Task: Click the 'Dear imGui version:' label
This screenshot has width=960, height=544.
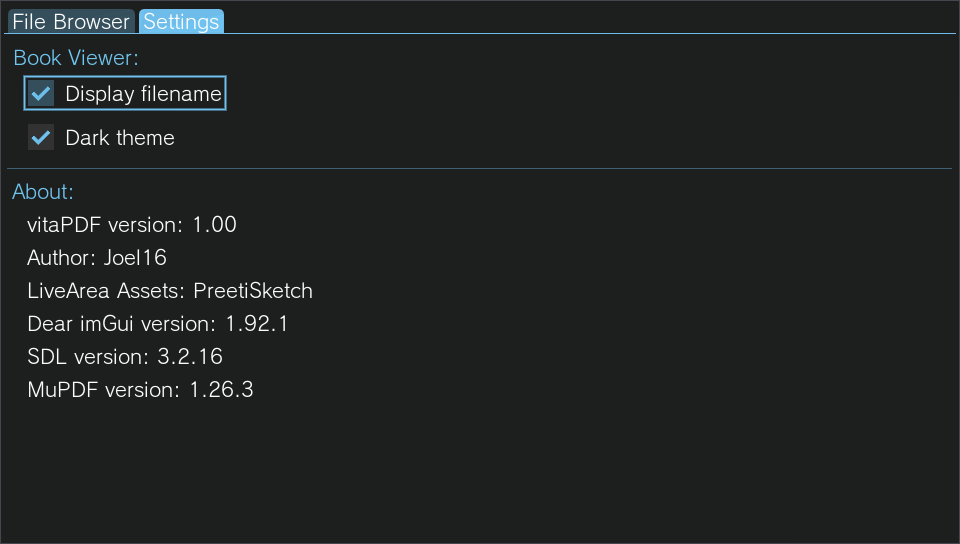Action: click(121, 324)
